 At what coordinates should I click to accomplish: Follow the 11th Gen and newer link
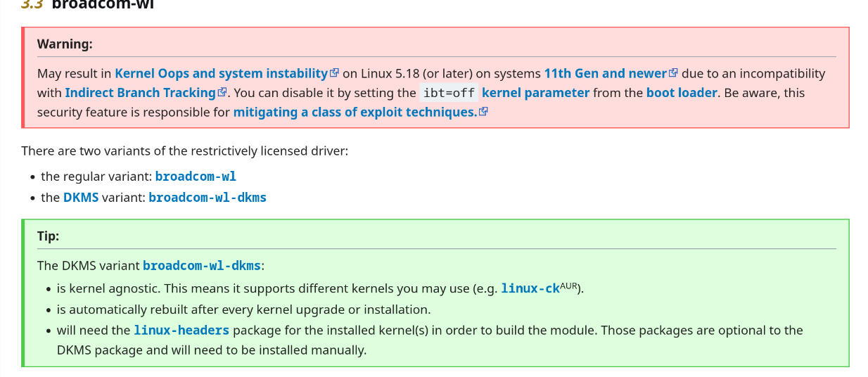pos(605,73)
